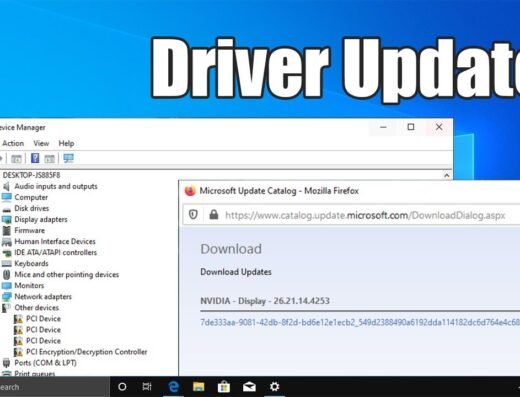Click the NVIDIA - Display - 26.21.14.4253 heading
Screen dimensions: 520x397
pos(265,301)
